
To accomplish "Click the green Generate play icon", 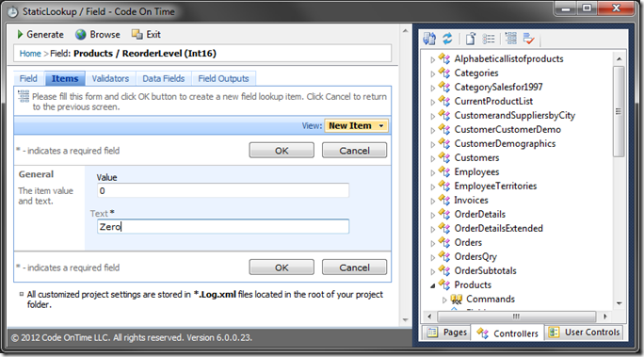I will pos(20,35).
